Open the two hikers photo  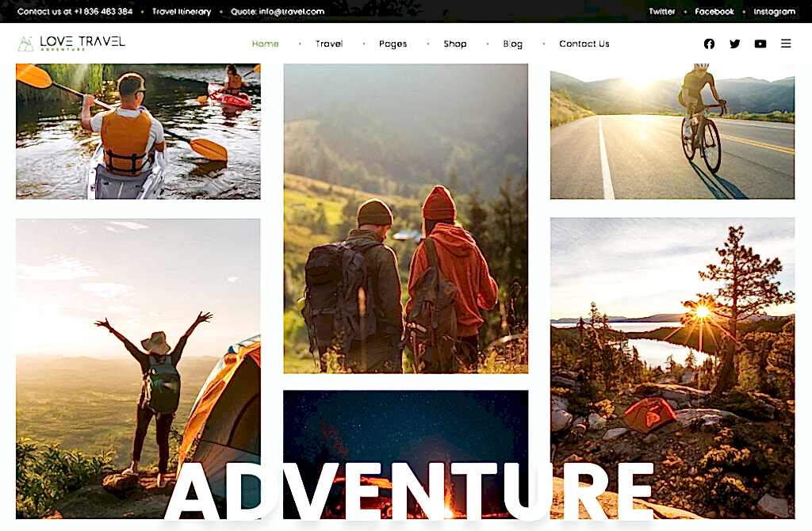point(405,219)
